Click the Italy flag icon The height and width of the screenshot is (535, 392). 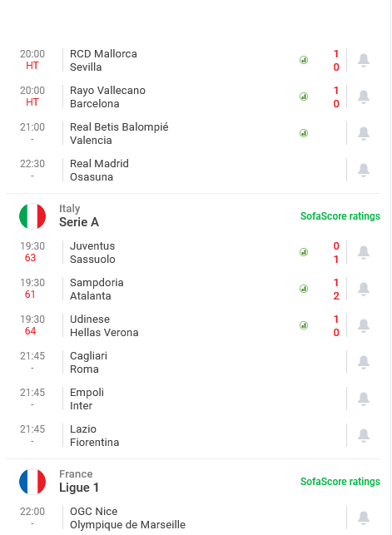[x=32, y=216]
